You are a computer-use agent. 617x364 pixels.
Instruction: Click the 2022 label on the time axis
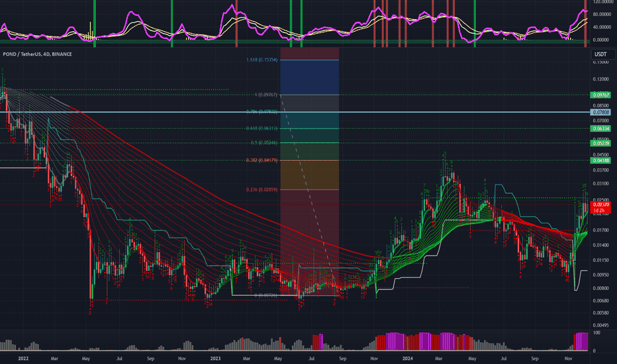coord(23,359)
